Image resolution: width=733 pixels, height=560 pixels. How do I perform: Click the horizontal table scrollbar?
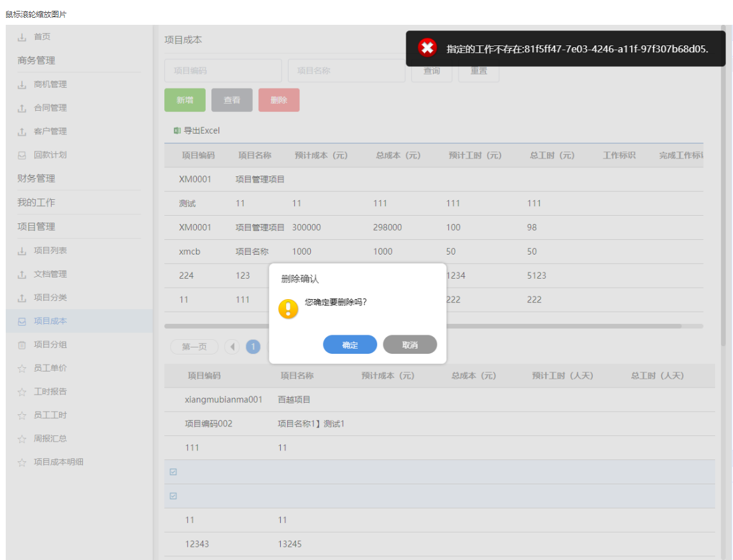coord(423,326)
